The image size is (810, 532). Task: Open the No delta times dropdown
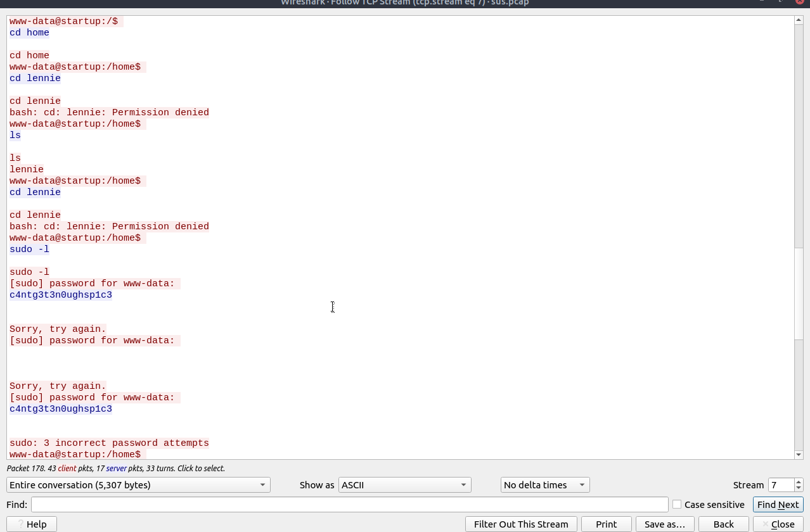click(x=544, y=484)
